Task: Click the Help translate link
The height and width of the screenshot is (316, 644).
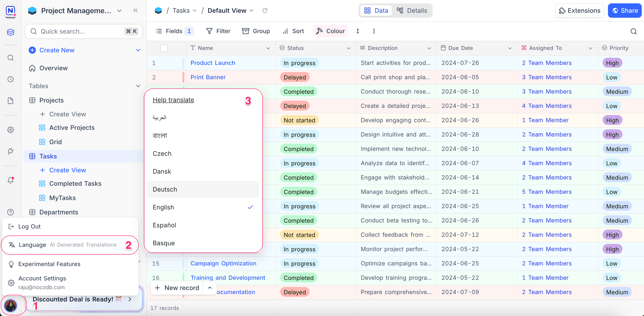Action: (173, 100)
